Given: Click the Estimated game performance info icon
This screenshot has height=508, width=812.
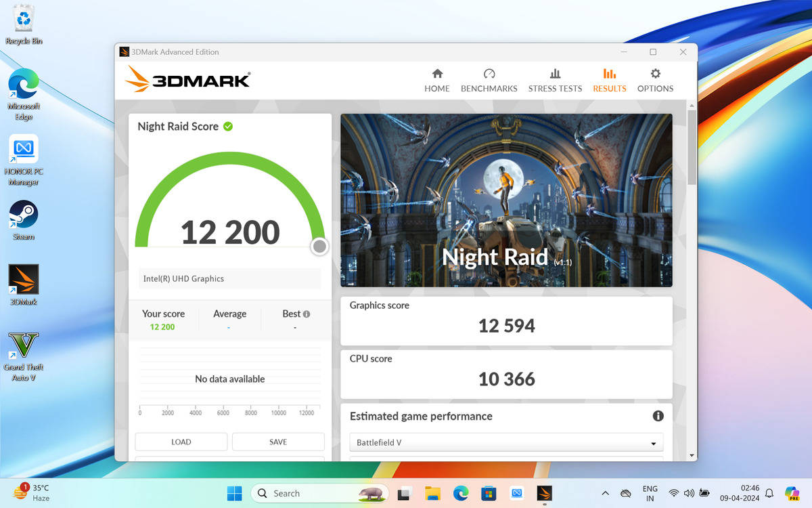Looking at the screenshot, I should [658, 416].
